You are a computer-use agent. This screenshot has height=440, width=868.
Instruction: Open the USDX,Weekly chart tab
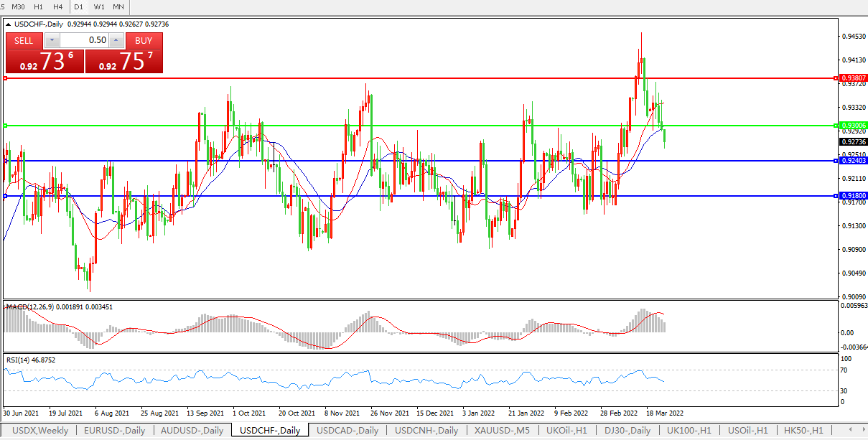40,431
